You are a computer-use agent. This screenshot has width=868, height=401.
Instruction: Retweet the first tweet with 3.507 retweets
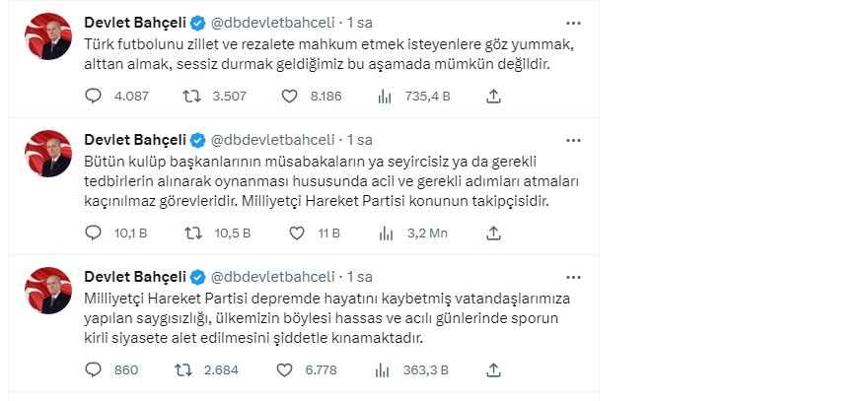pos(192,97)
